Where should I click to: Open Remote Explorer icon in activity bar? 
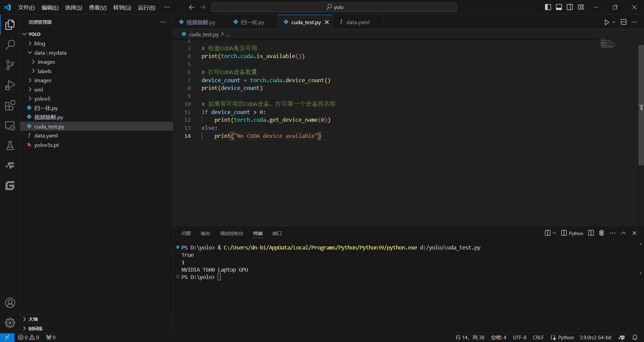[10, 126]
